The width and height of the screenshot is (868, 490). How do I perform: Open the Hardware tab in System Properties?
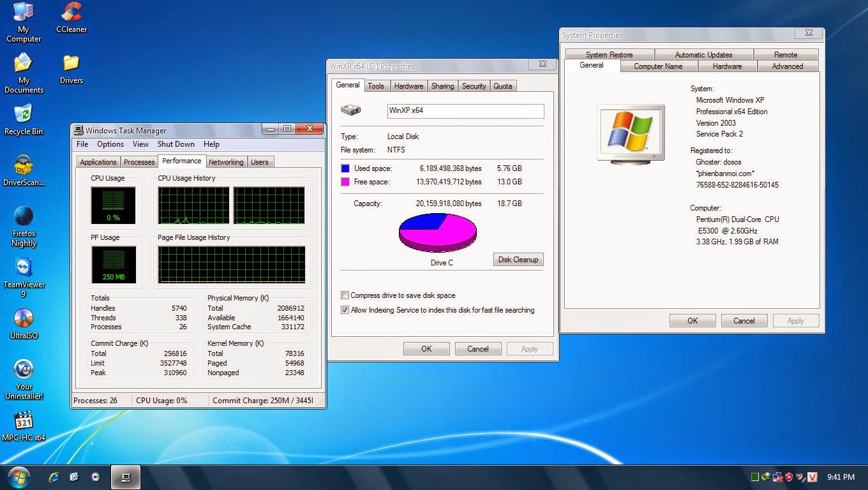click(x=727, y=66)
